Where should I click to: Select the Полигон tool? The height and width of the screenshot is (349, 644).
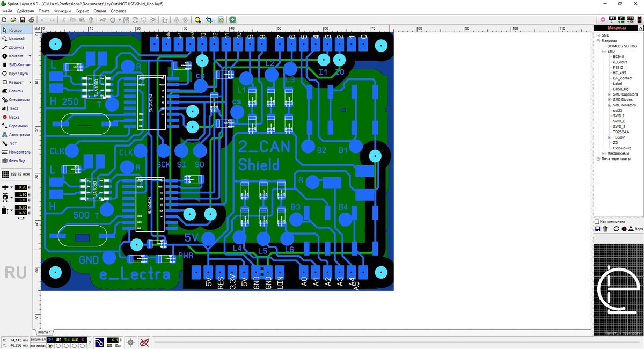point(16,91)
